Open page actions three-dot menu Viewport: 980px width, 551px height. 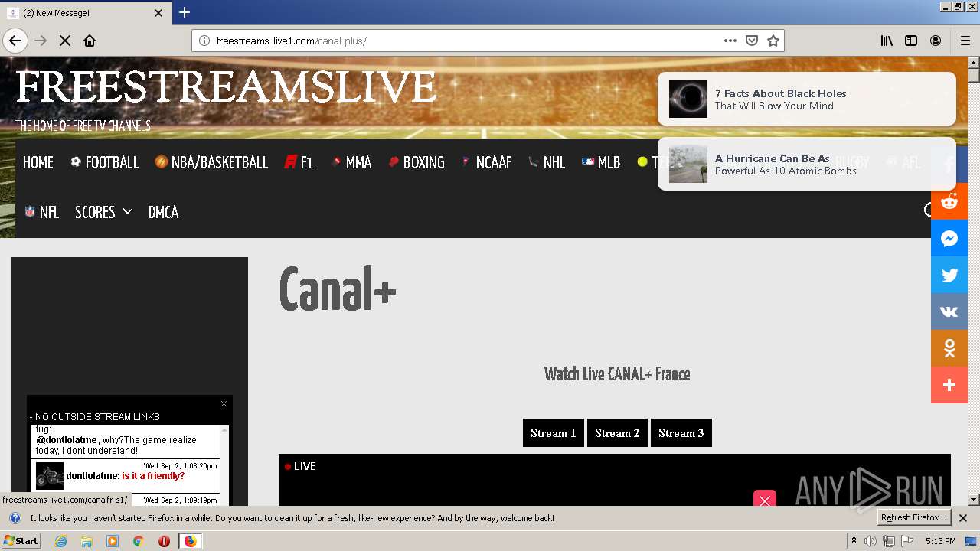730,41
